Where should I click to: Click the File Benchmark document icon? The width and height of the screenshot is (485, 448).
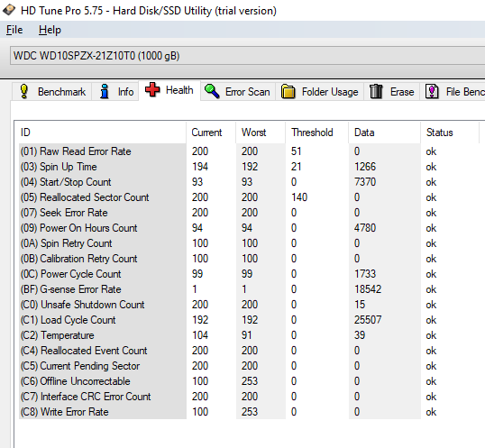[432, 92]
